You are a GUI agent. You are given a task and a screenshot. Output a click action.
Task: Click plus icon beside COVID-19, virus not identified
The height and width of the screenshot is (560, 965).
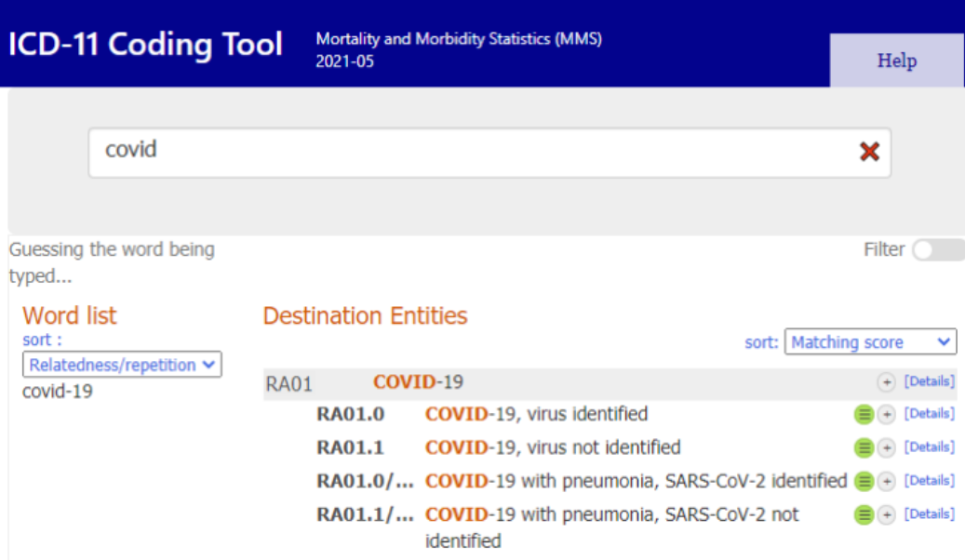pos(886,448)
